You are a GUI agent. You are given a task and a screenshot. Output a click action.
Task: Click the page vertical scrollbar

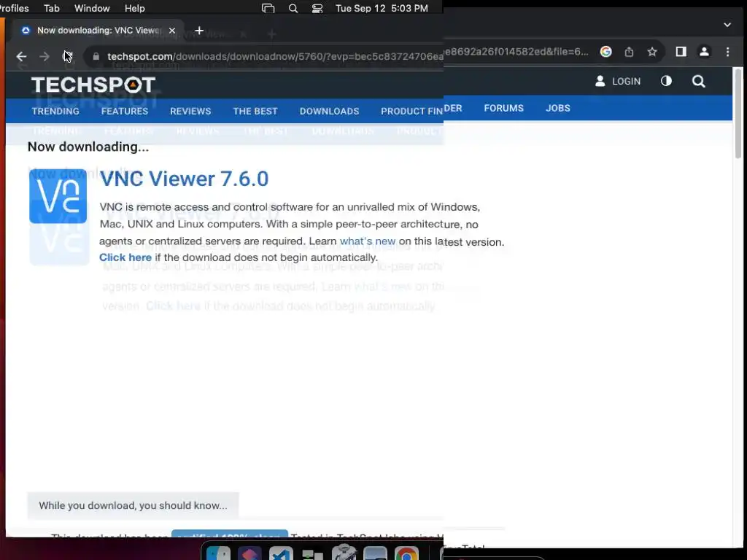(738, 113)
